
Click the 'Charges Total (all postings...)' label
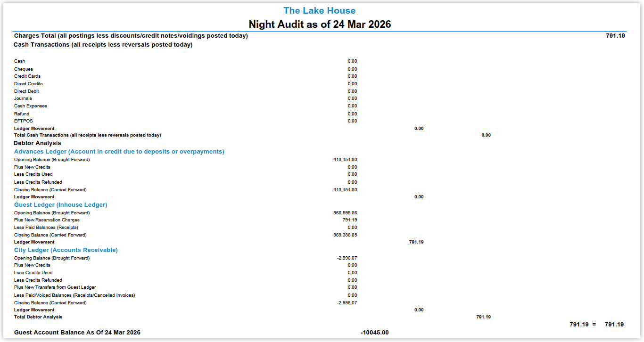click(x=131, y=36)
